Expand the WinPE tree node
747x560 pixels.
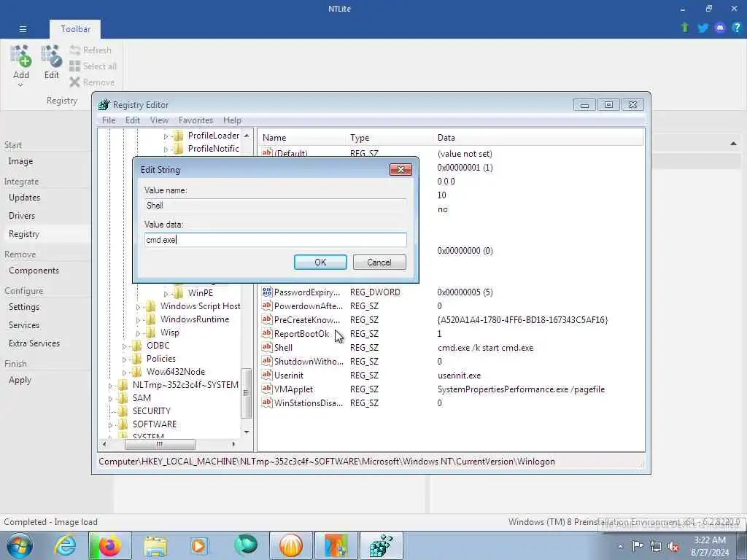coord(166,294)
